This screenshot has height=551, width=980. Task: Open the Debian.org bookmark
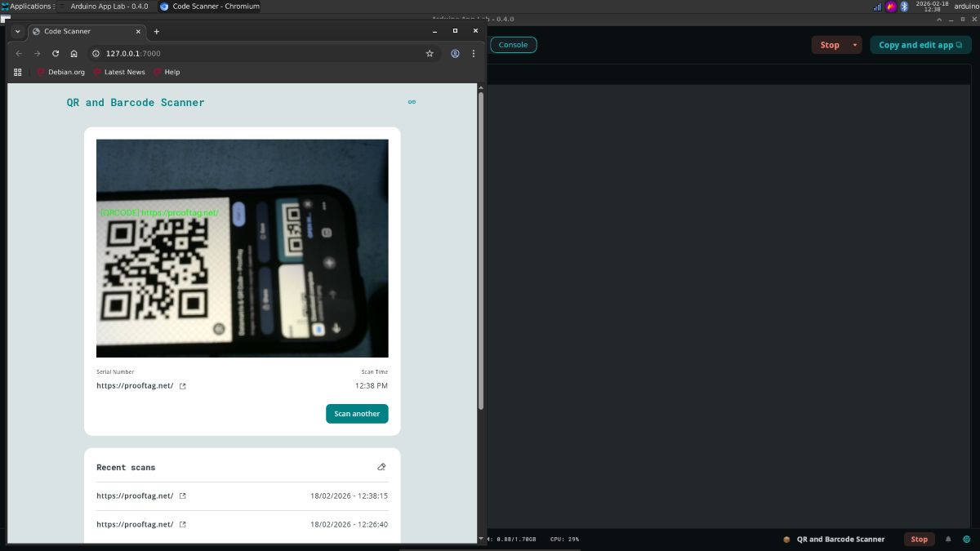[x=61, y=72]
